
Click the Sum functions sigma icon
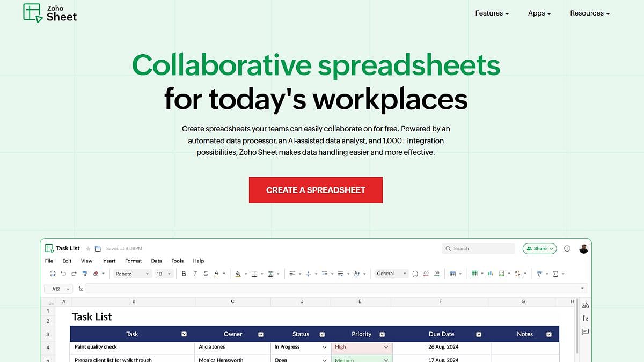(x=555, y=274)
